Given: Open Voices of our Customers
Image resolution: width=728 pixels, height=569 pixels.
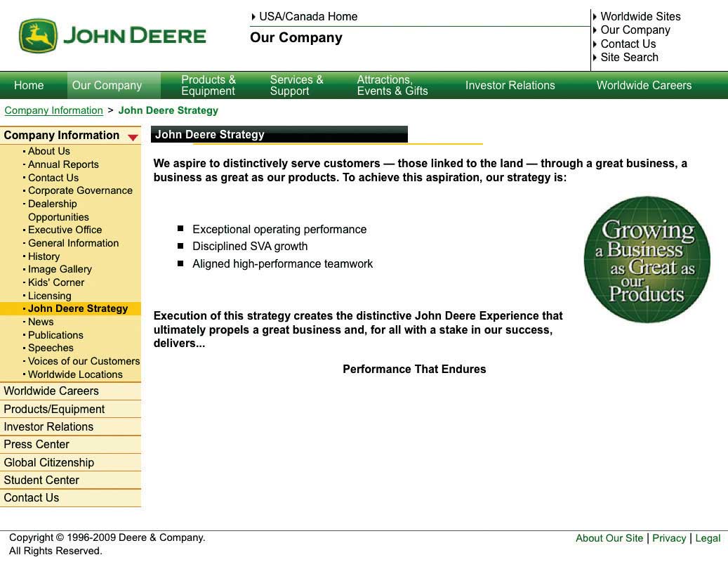Looking at the screenshot, I should pos(84,361).
